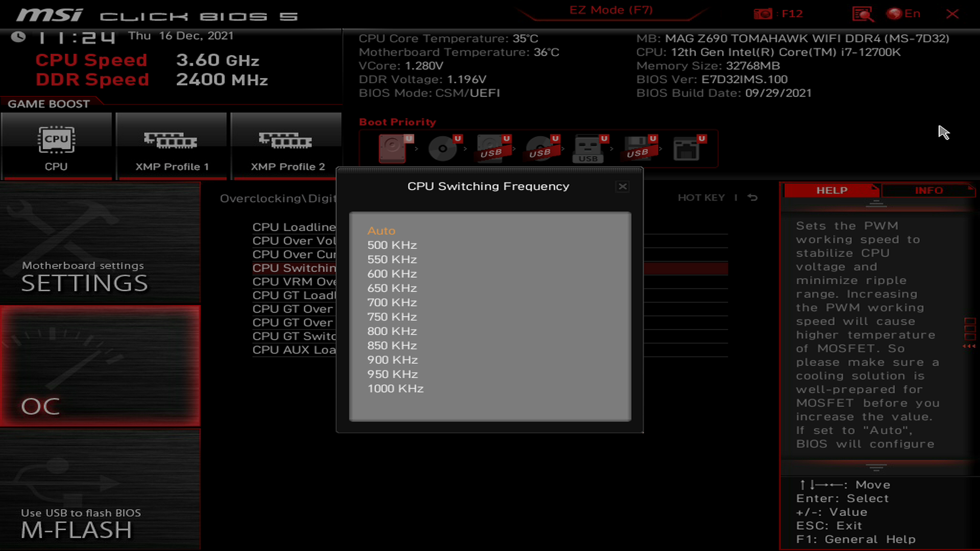Select the USB floppy boot device icon
980x551 pixels.
[x=640, y=148]
